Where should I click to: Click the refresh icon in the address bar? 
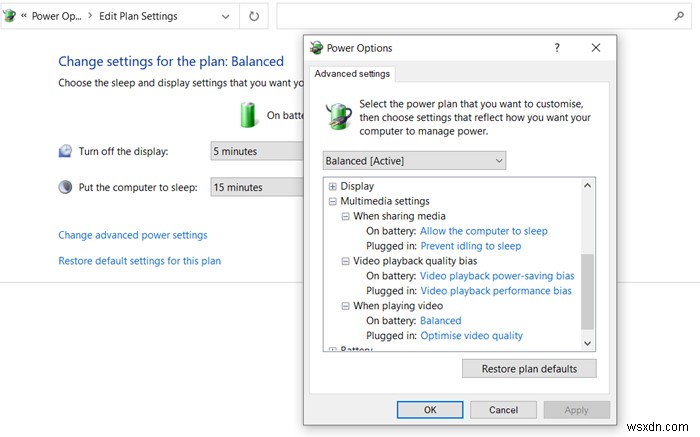254,17
